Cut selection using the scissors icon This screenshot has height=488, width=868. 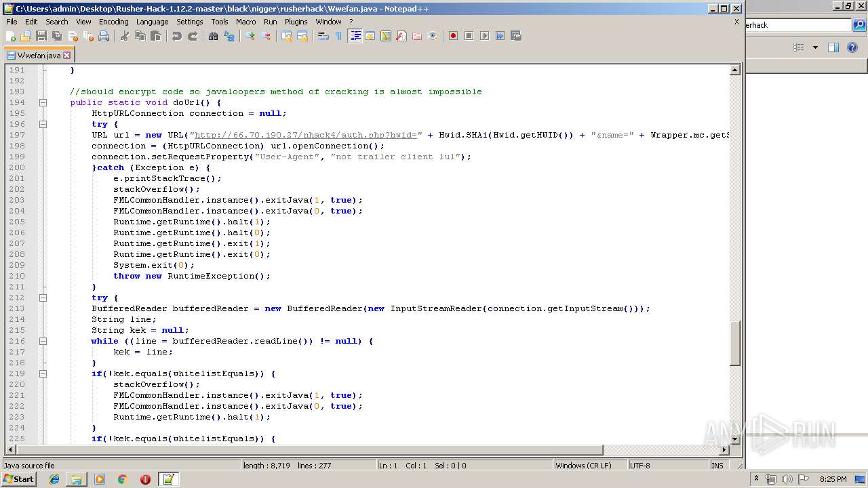[125, 36]
